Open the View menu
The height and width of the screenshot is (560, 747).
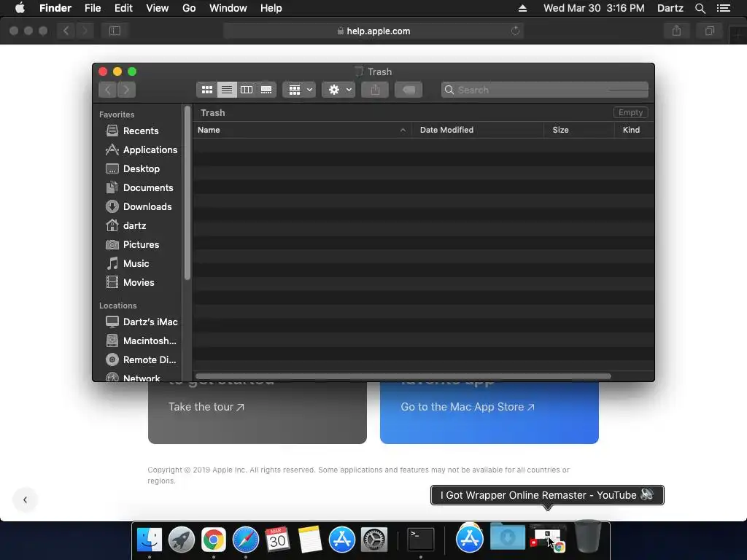[158, 8]
